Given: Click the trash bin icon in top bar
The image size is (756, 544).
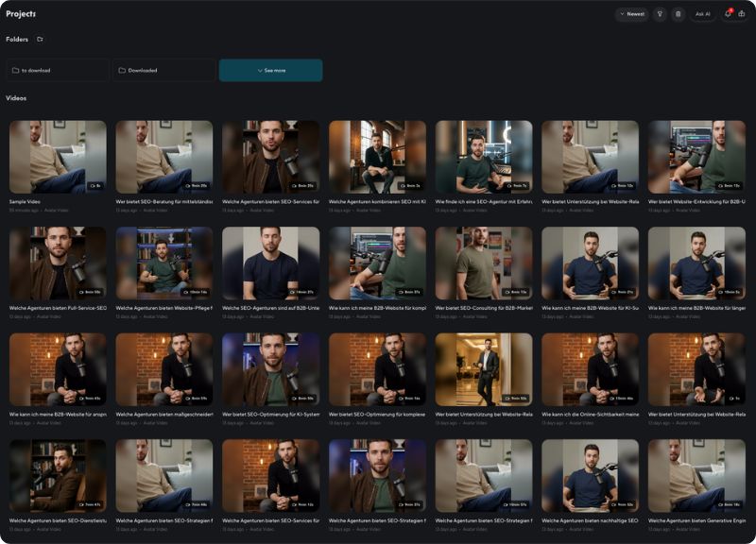Looking at the screenshot, I should pyautogui.click(x=678, y=14).
